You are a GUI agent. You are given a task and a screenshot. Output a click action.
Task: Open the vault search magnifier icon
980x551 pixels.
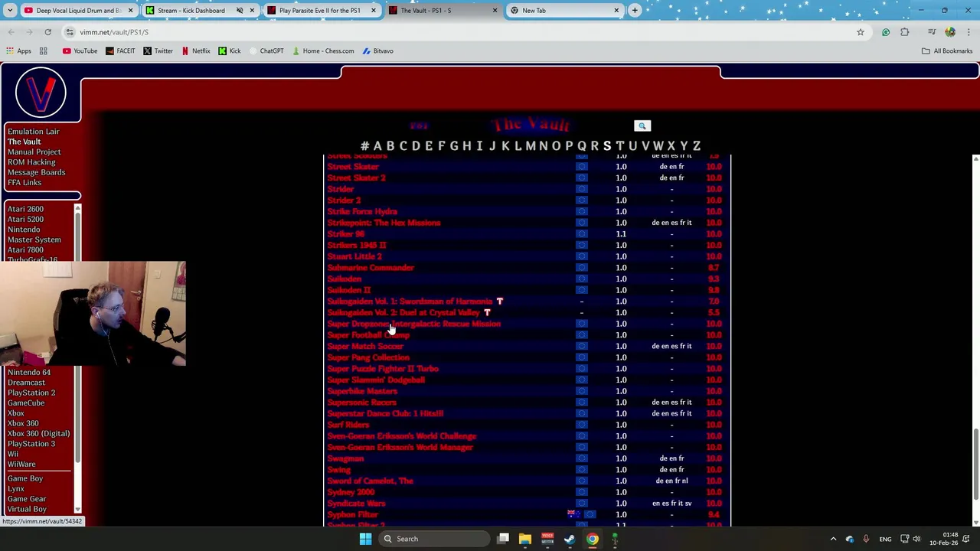point(642,126)
